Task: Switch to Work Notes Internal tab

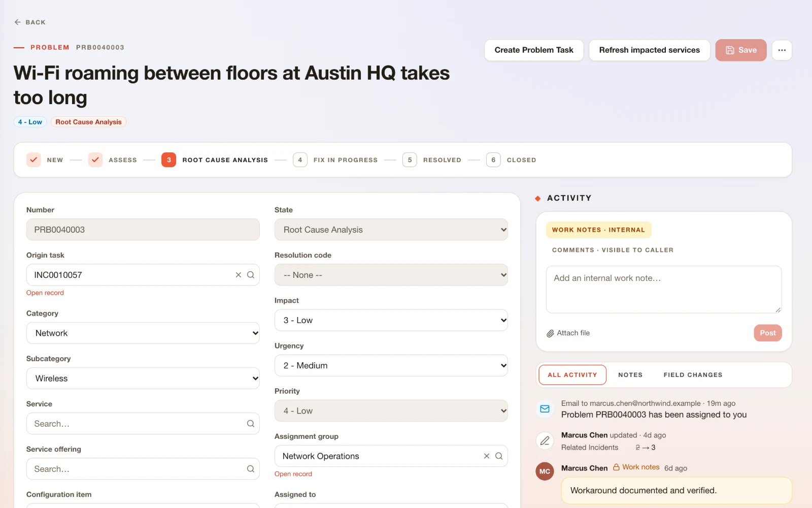Action: pos(599,230)
